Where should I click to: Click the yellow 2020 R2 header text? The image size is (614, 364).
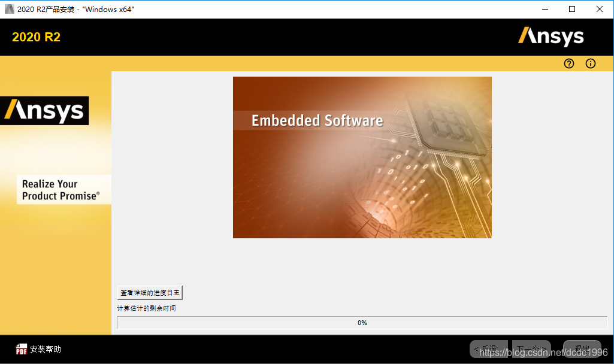(37, 37)
